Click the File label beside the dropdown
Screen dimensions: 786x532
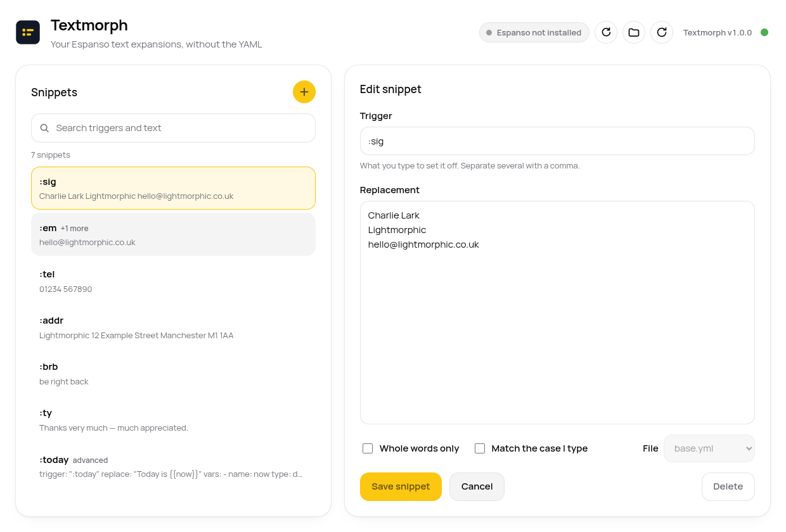click(650, 448)
